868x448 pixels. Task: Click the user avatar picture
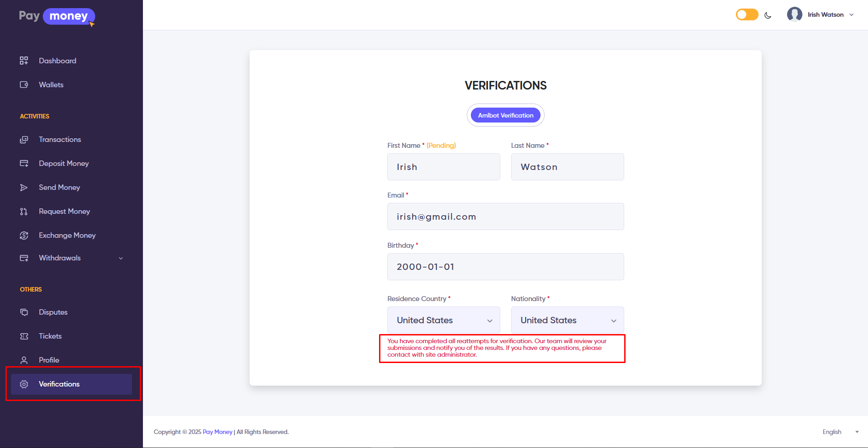pyautogui.click(x=794, y=14)
